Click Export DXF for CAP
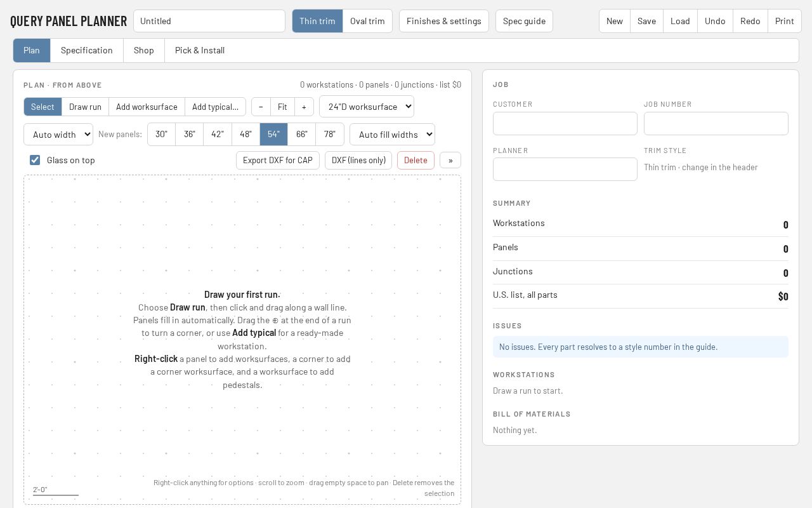Image resolution: width=812 pixels, height=508 pixels. pos(278,160)
